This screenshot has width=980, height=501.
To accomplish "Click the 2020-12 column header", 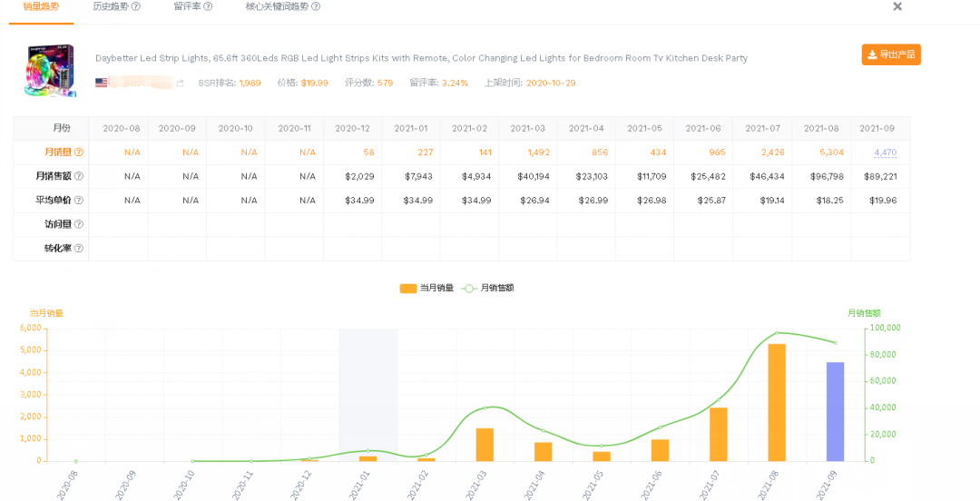I will pos(352,128).
